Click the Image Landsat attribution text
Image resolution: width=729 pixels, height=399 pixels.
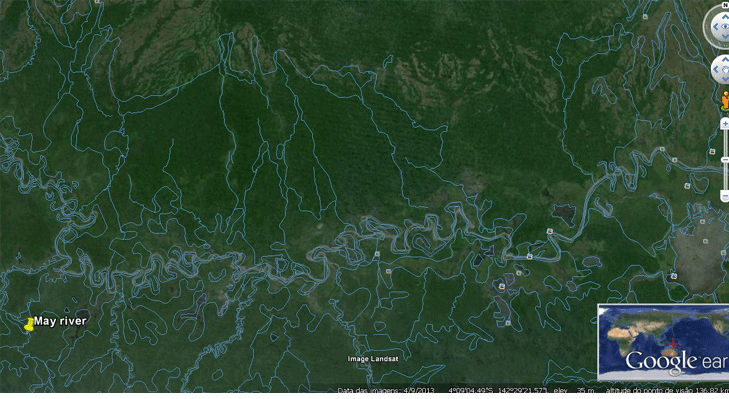(x=373, y=359)
